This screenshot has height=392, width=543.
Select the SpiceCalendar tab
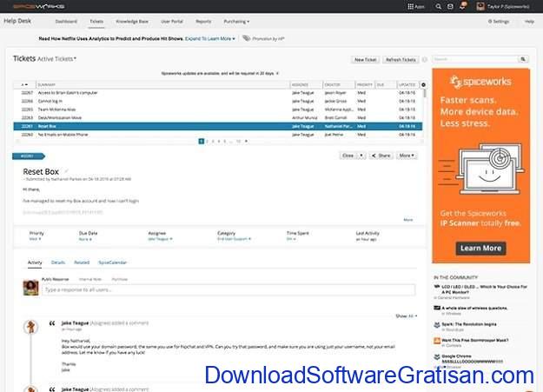[x=113, y=262]
